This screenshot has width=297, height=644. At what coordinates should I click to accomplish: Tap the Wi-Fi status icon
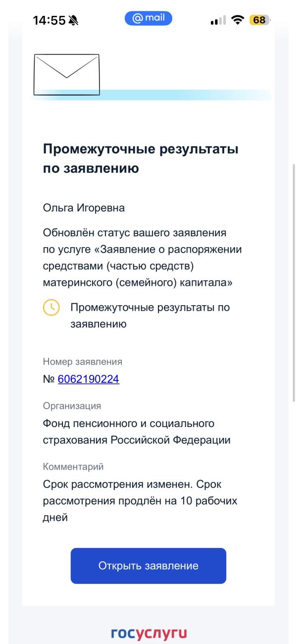pos(238,20)
